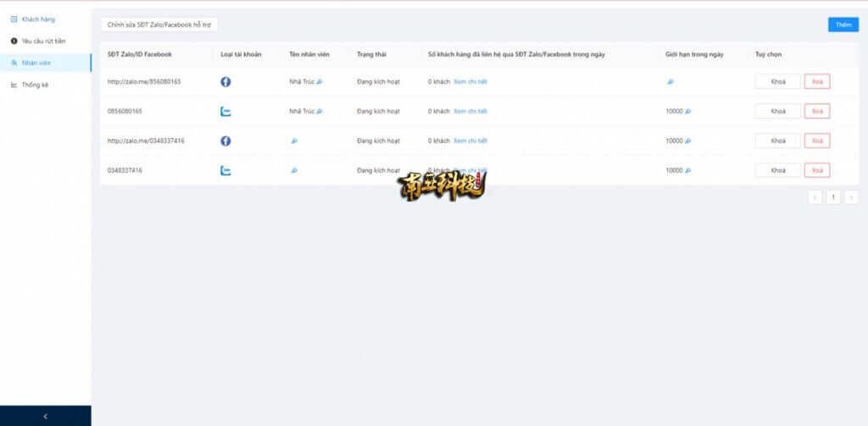Open Xem chi tiết link in the first row
868x426 pixels.
tap(470, 82)
